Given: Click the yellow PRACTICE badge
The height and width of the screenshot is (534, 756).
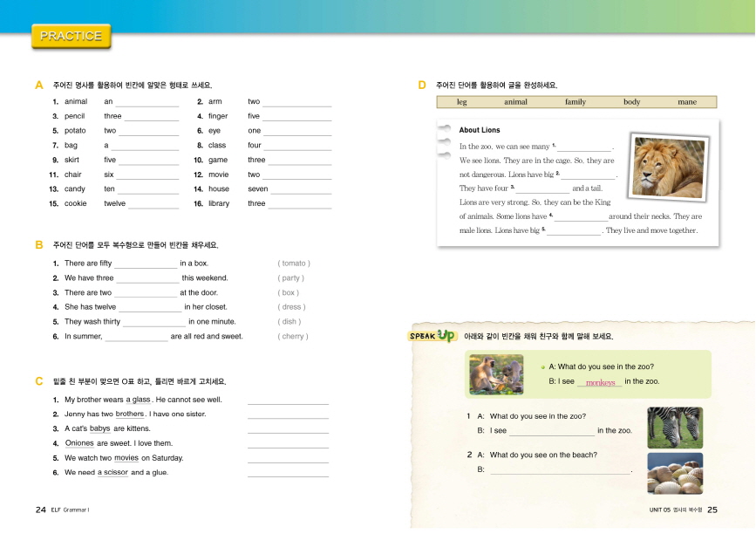Looking at the screenshot, I should pos(71,37).
